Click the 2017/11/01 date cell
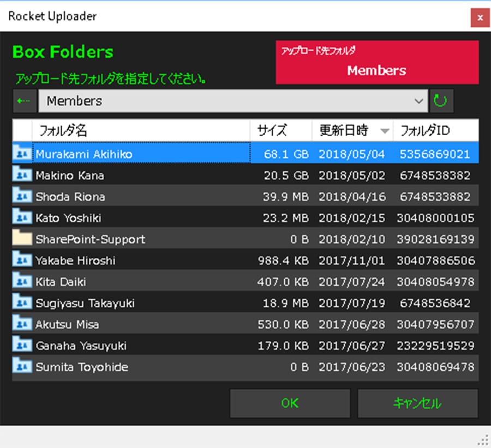491x448 pixels. tap(352, 261)
